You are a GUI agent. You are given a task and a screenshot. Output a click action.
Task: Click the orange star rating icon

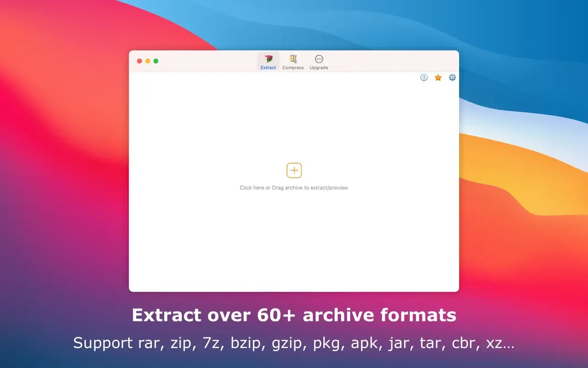tap(438, 77)
